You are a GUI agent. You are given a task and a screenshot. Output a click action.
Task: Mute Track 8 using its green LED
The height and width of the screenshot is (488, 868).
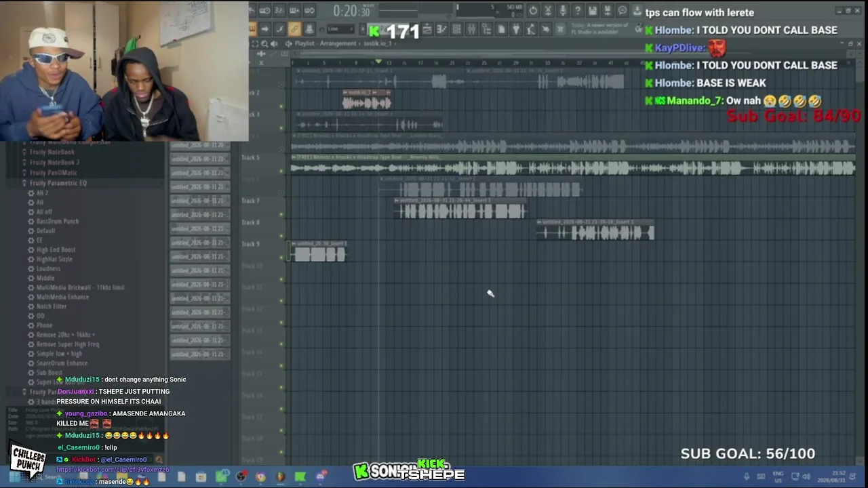(281, 236)
